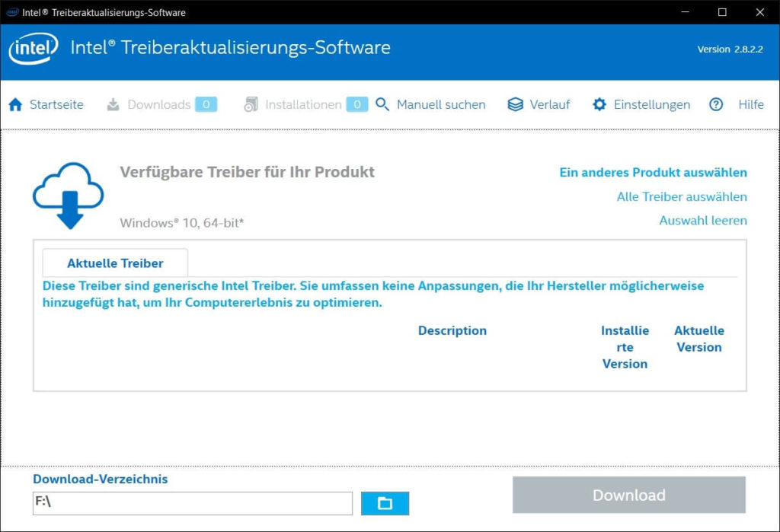
Task: Click the Description column header
Action: pos(452,331)
